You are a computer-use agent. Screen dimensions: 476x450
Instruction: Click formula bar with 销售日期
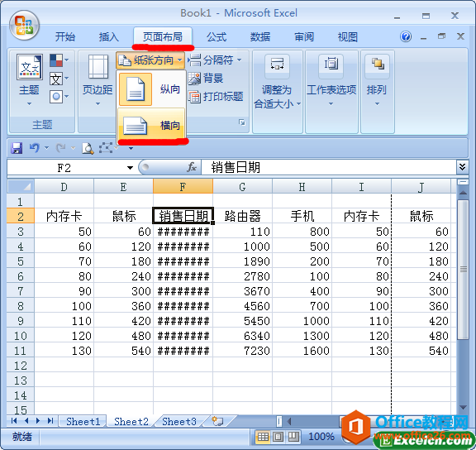[328, 167]
